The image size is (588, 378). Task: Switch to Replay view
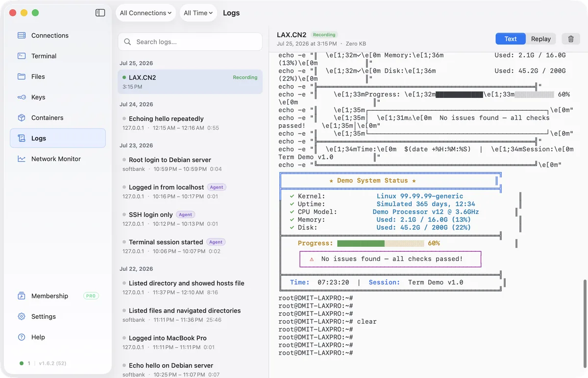tap(541, 39)
